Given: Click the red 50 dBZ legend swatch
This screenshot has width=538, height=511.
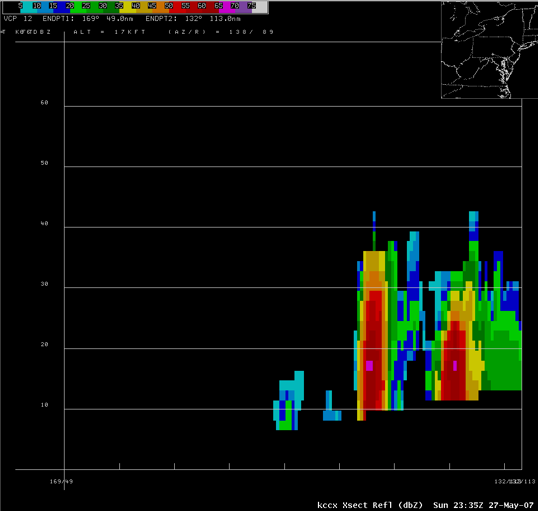Looking at the screenshot, I should pyautogui.click(x=177, y=8).
